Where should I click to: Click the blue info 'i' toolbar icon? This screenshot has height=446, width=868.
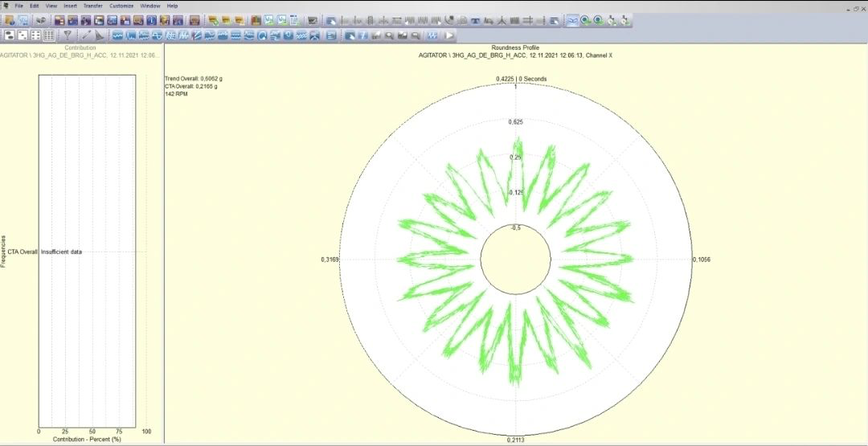[x=151, y=20]
